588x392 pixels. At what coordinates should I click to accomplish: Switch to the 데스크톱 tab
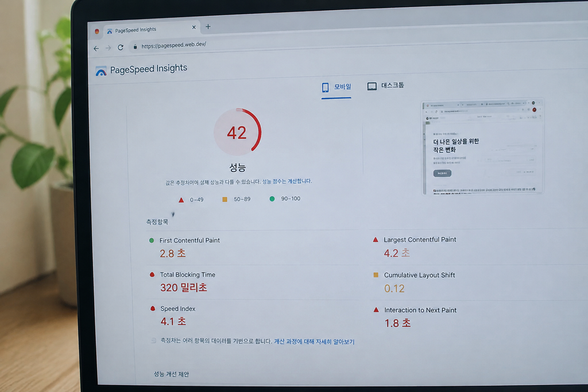pyautogui.click(x=385, y=86)
